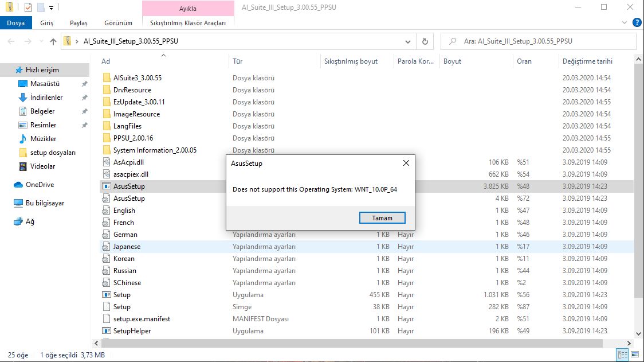Open Resimler in the navigation pane
Screen dimensions: 644x362
[x=43, y=125]
